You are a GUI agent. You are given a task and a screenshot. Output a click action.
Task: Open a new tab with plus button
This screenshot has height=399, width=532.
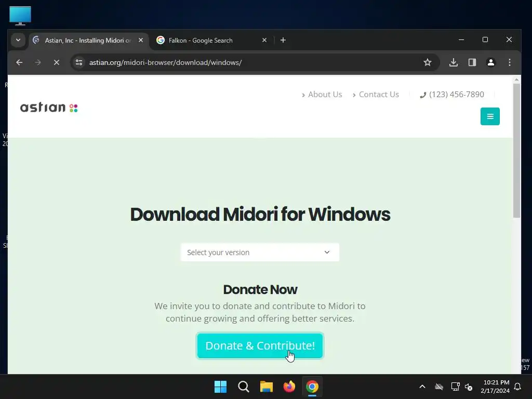(283, 40)
